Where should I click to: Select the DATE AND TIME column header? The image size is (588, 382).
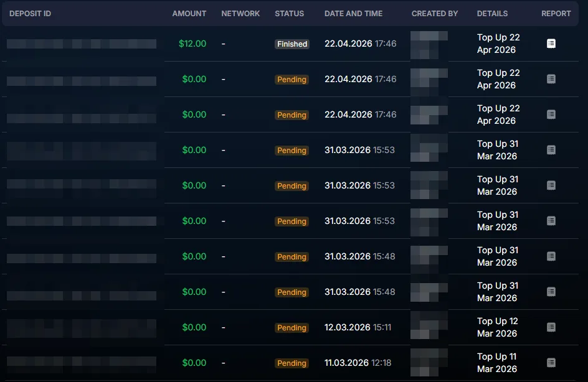tap(353, 14)
